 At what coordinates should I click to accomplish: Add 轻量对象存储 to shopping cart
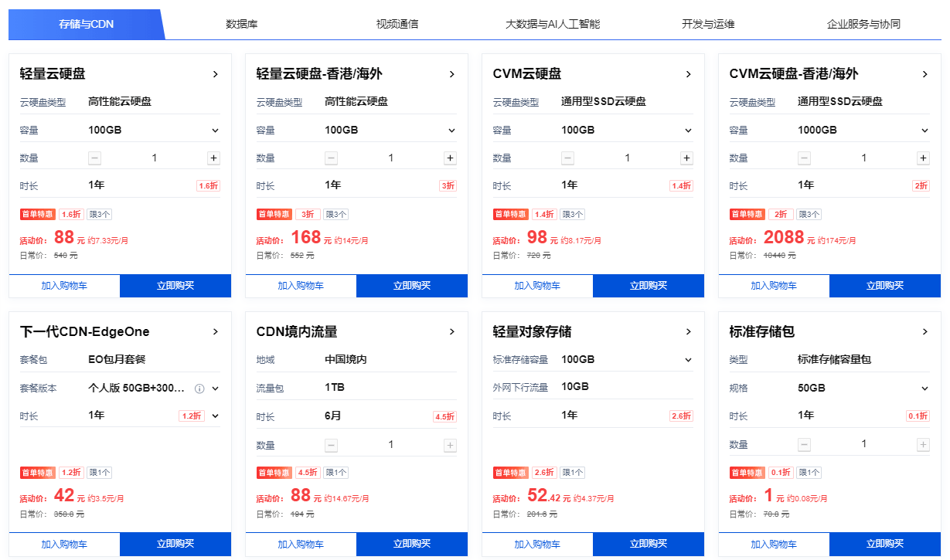(x=537, y=544)
